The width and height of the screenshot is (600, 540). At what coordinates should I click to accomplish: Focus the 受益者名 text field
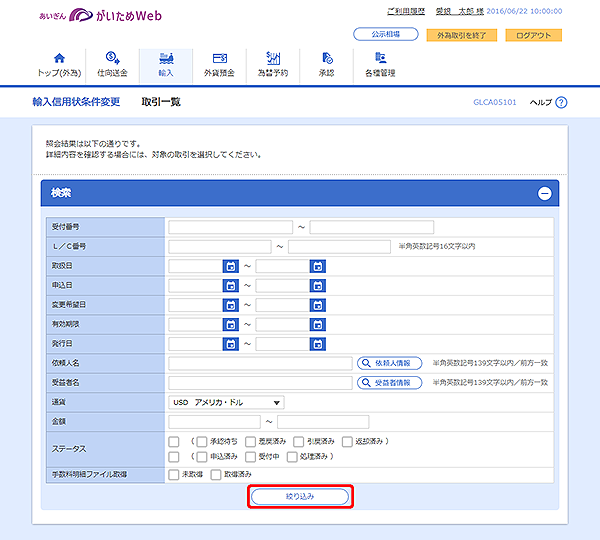pyautogui.click(x=260, y=383)
